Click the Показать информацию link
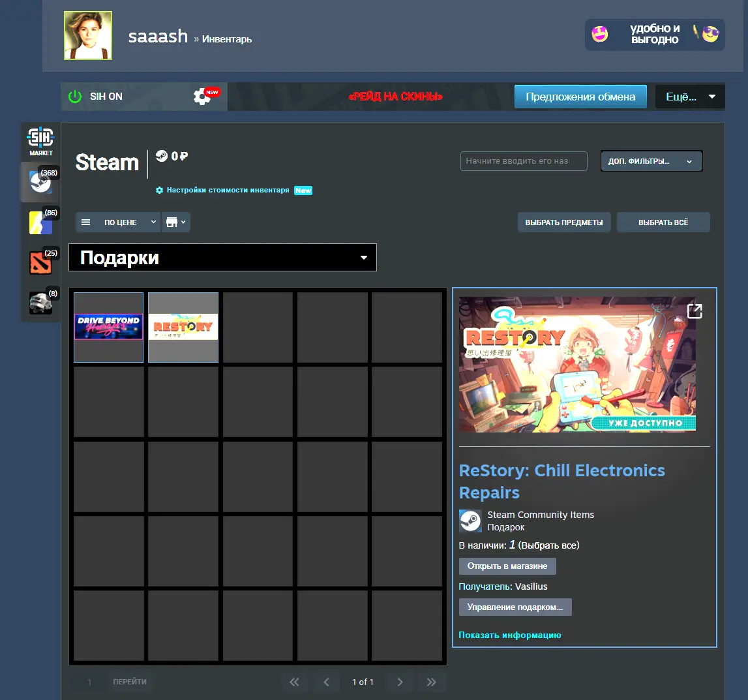748x700 pixels. [x=509, y=635]
